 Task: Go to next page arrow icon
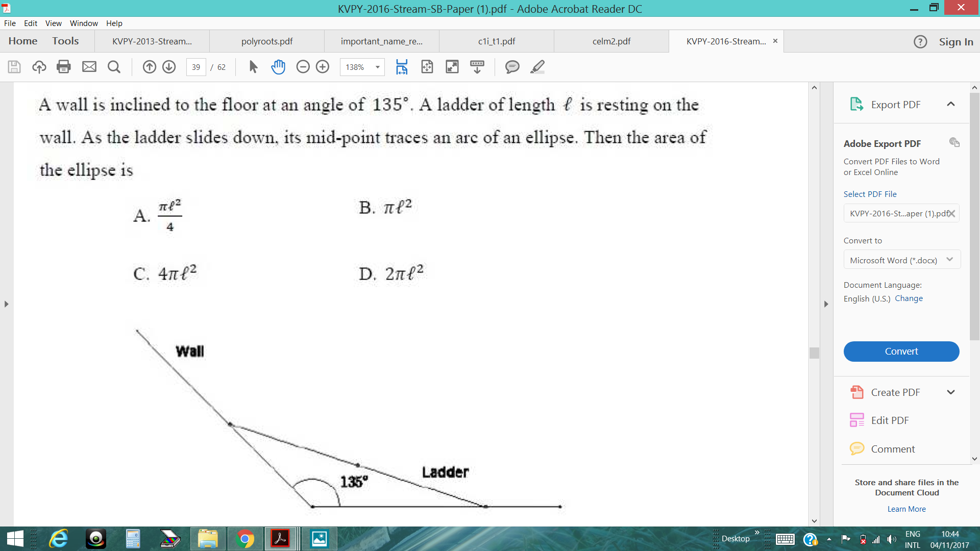169,67
